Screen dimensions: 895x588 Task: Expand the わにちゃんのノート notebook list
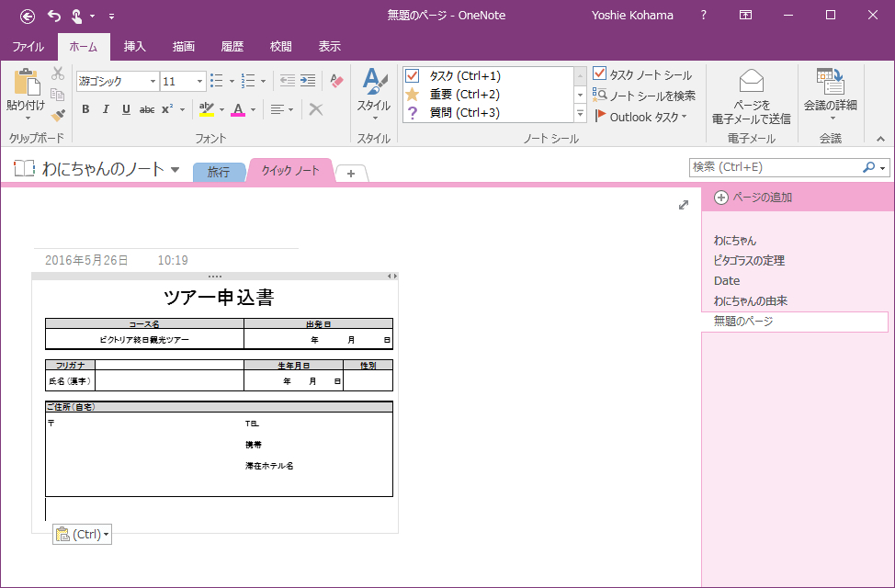point(175,169)
